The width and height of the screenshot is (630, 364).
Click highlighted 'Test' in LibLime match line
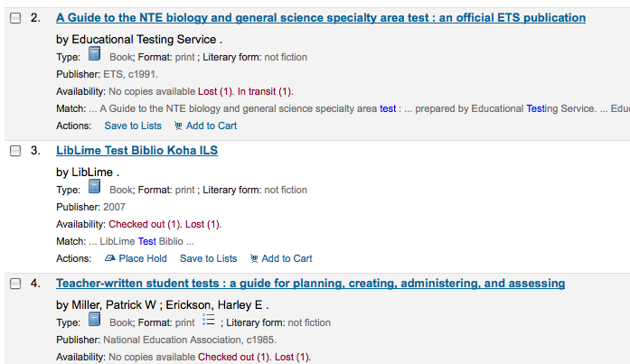(146, 241)
